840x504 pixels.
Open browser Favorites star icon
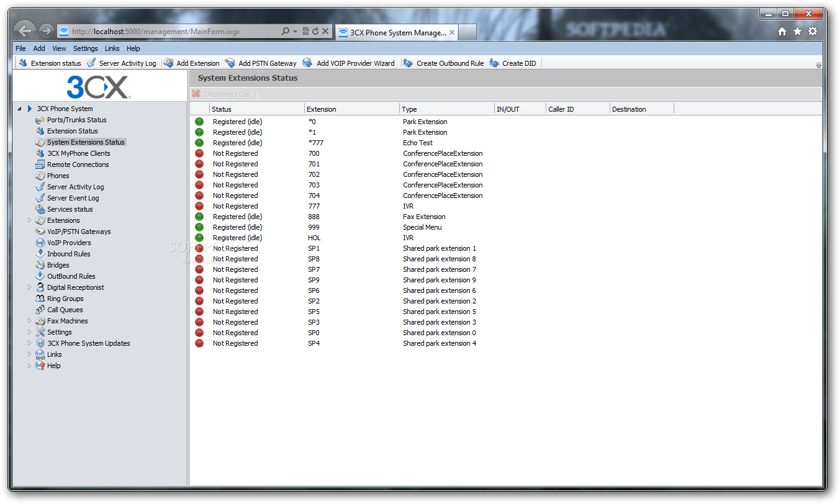click(x=797, y=32)
